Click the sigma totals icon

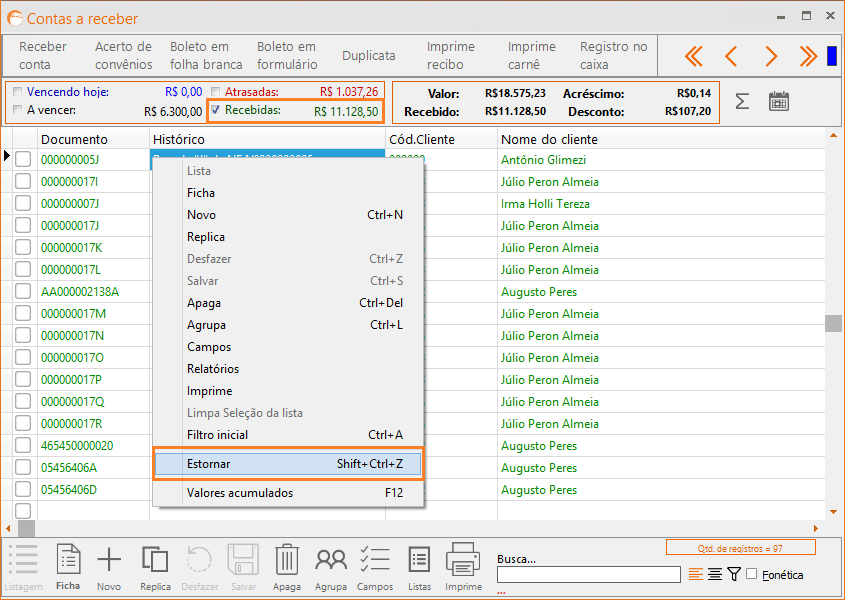742,101
